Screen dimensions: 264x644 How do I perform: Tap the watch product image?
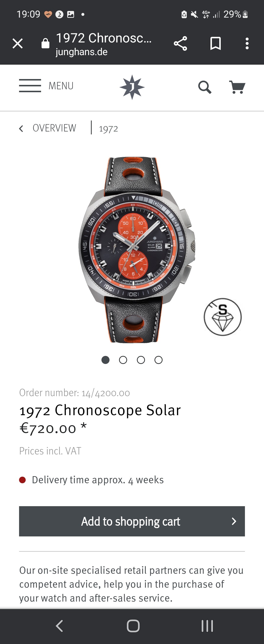point(136,250)
